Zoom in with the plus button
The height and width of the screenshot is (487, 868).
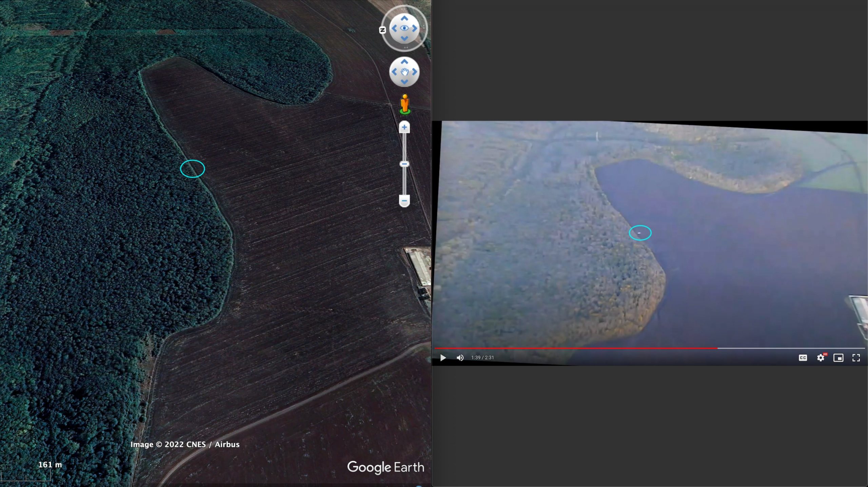click(x=404, y=128)
